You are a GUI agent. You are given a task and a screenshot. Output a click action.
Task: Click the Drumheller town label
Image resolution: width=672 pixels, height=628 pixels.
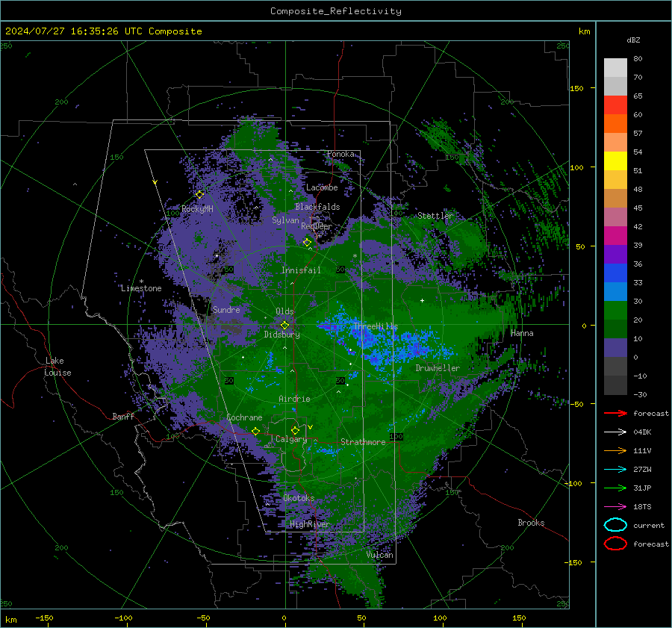pyautogui.click(x=438, y=368)
